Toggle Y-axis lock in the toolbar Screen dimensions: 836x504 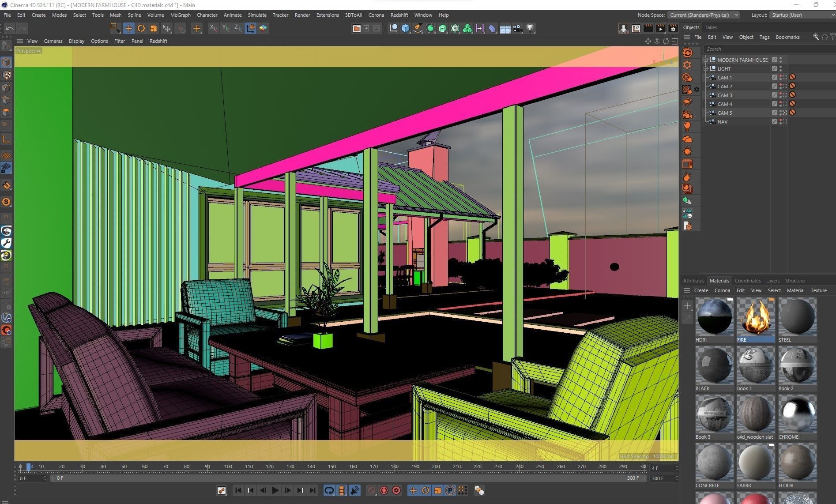click(226, 28)
